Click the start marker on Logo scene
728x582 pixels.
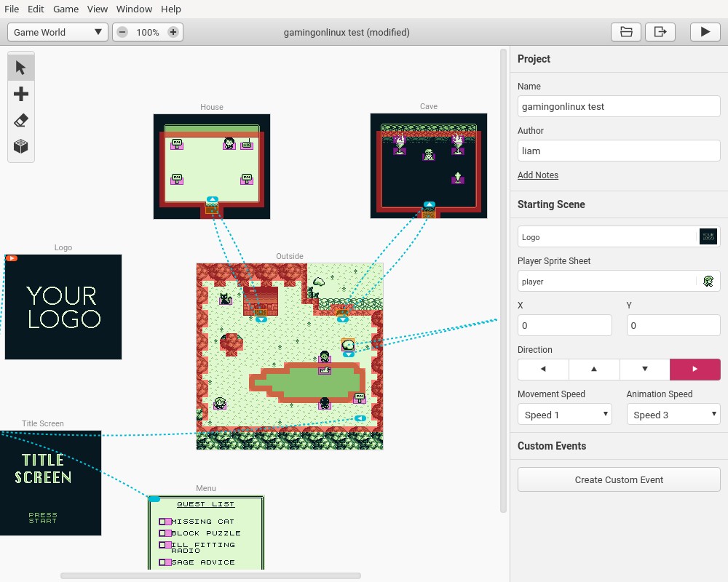coord(12,258)
